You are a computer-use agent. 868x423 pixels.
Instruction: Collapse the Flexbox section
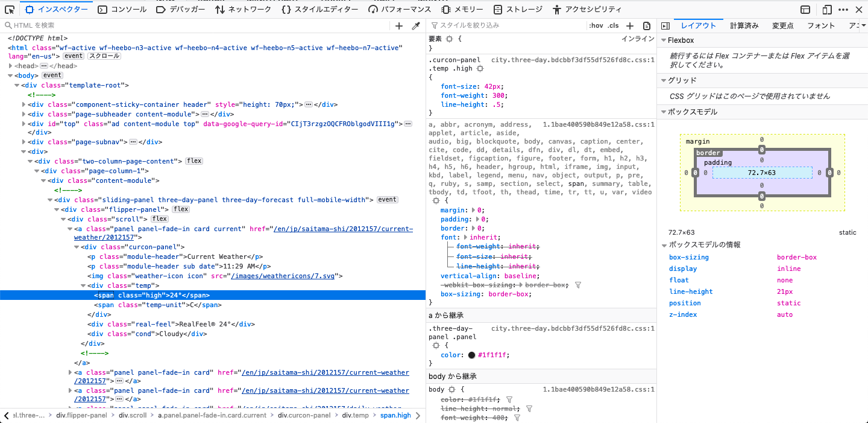pos(664,40)
